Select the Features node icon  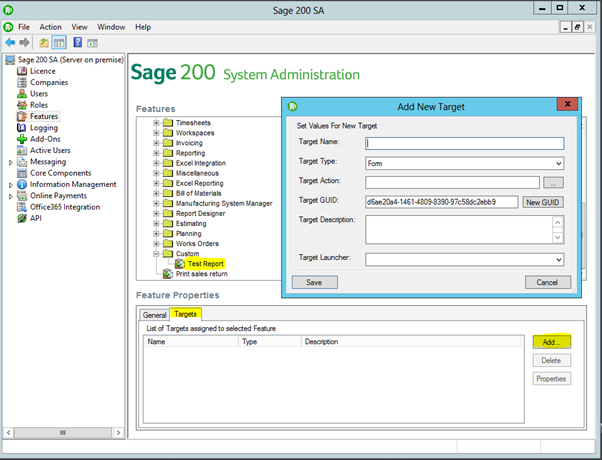[x=22, y=116]
